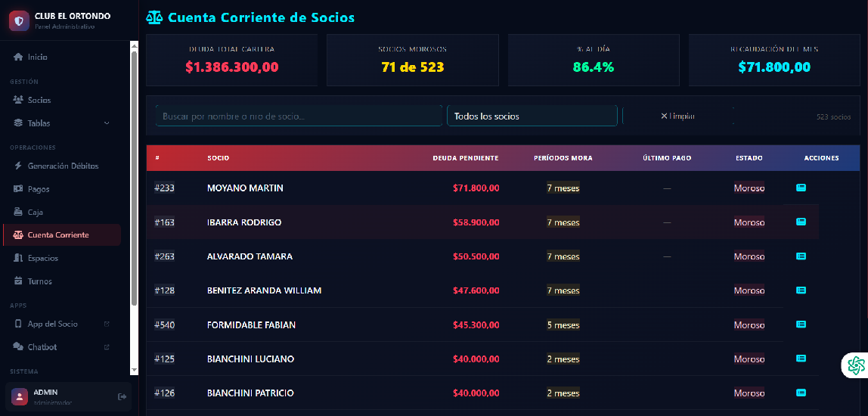Focus the Buscar por nombre search field

click(299, 116)
